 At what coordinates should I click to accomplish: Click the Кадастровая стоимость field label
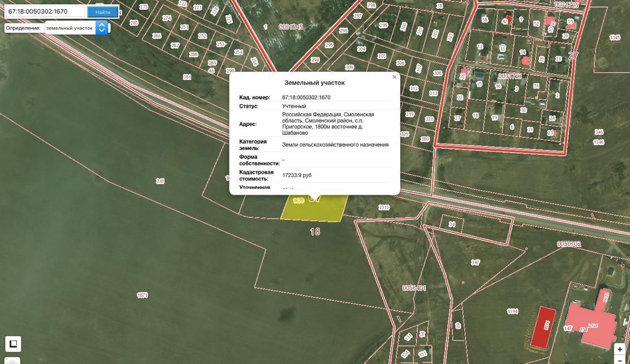click(x=256, y=176)
